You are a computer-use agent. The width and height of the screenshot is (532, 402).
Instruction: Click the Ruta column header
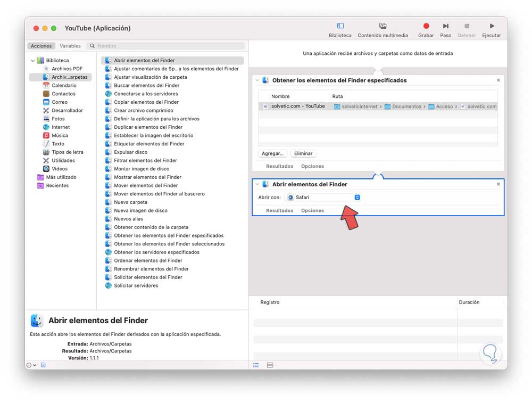click(337, 96)
